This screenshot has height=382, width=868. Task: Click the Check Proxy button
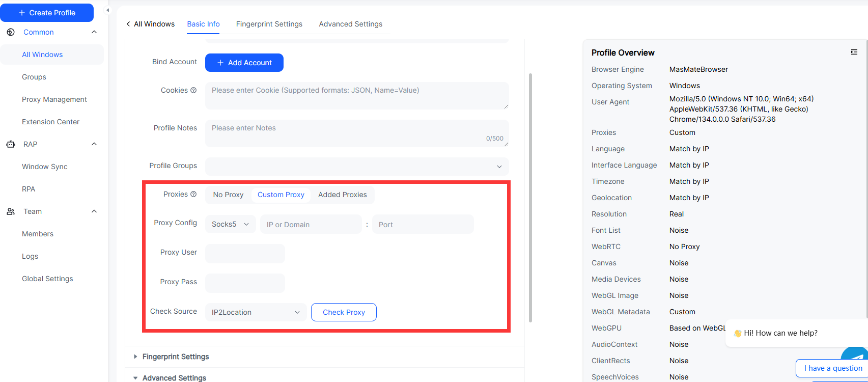344,312
